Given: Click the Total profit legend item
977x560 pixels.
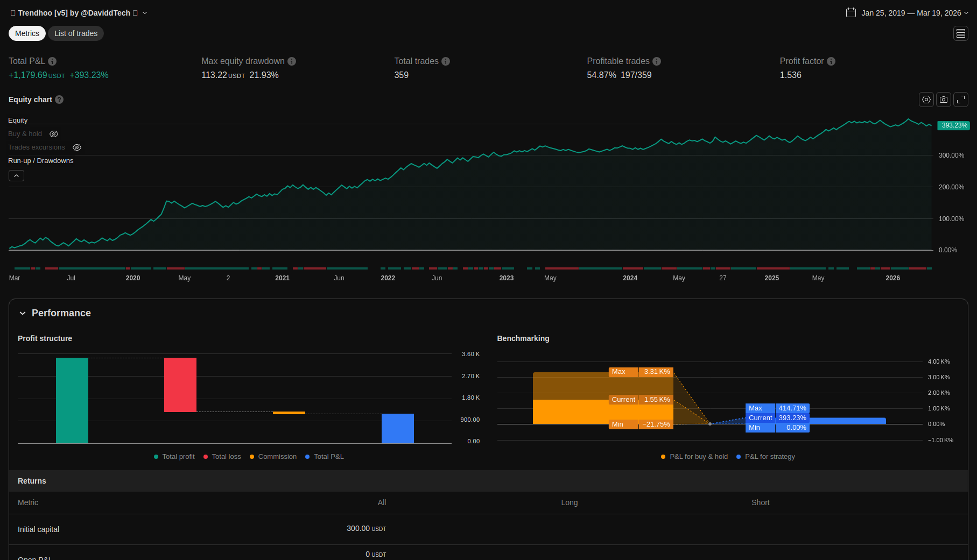Looking at the screenshot, I should 174,457.
